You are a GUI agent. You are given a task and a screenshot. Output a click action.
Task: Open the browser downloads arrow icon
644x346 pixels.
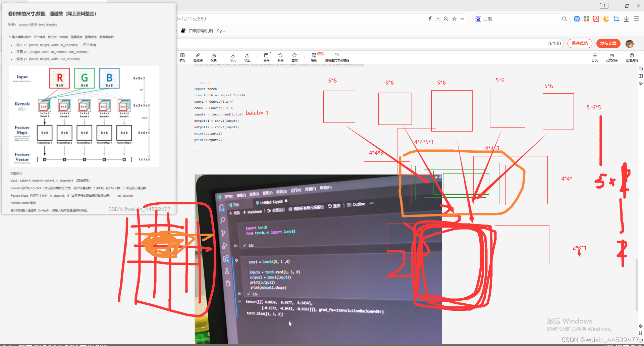click(x=626, y=19)
